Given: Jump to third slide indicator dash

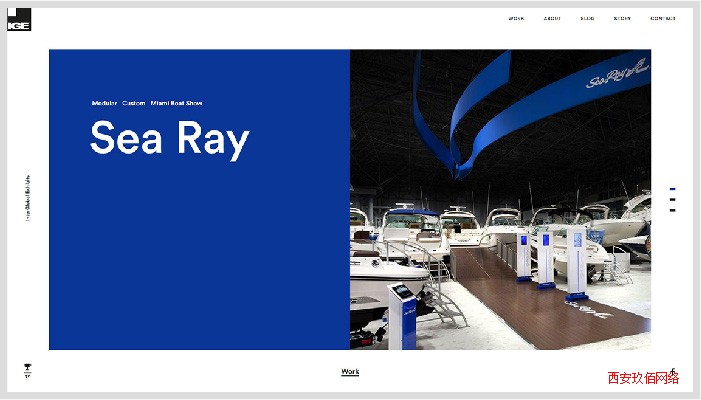Looking at the screenshot, I should [x=672, y=210].
